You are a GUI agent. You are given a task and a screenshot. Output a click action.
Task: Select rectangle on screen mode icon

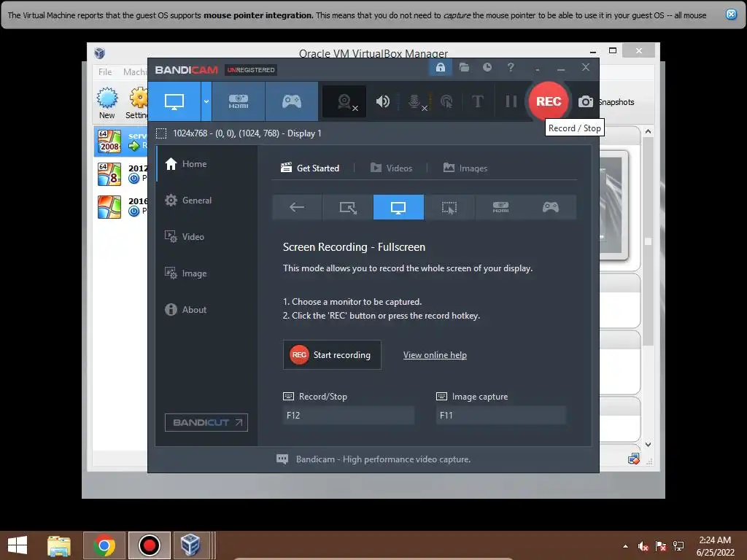(x=348, y=207)
